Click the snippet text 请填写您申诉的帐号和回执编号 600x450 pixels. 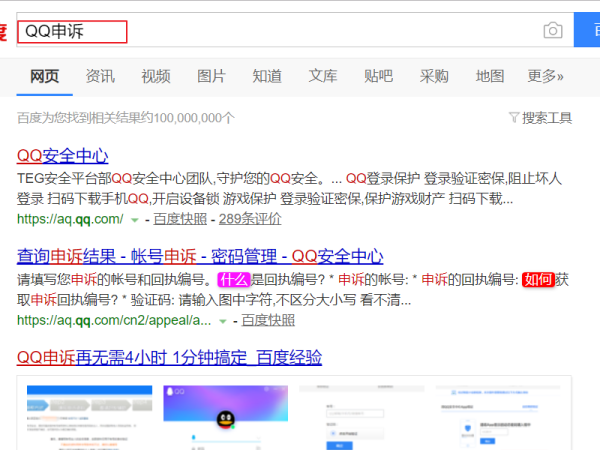coord(114,280)
